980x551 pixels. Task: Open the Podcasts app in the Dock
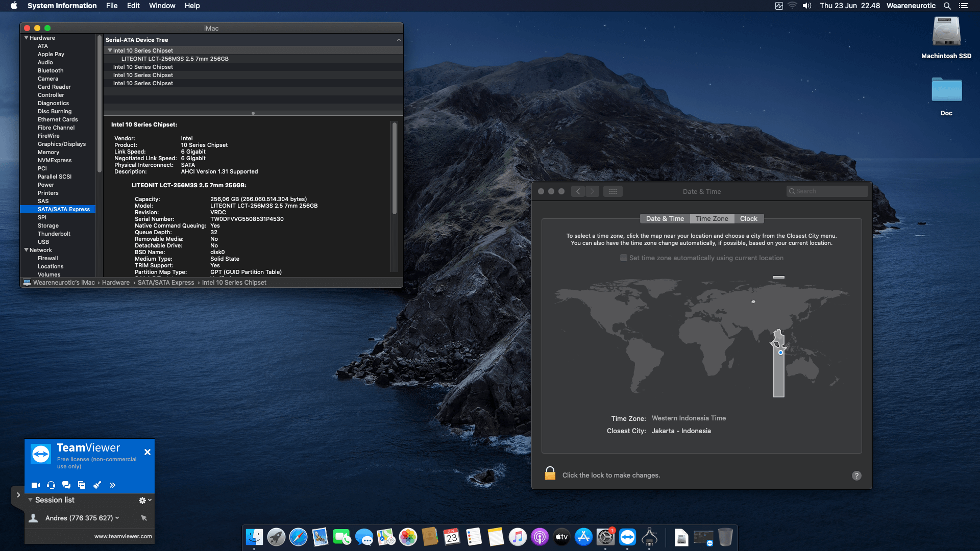(x=540, y=537)
